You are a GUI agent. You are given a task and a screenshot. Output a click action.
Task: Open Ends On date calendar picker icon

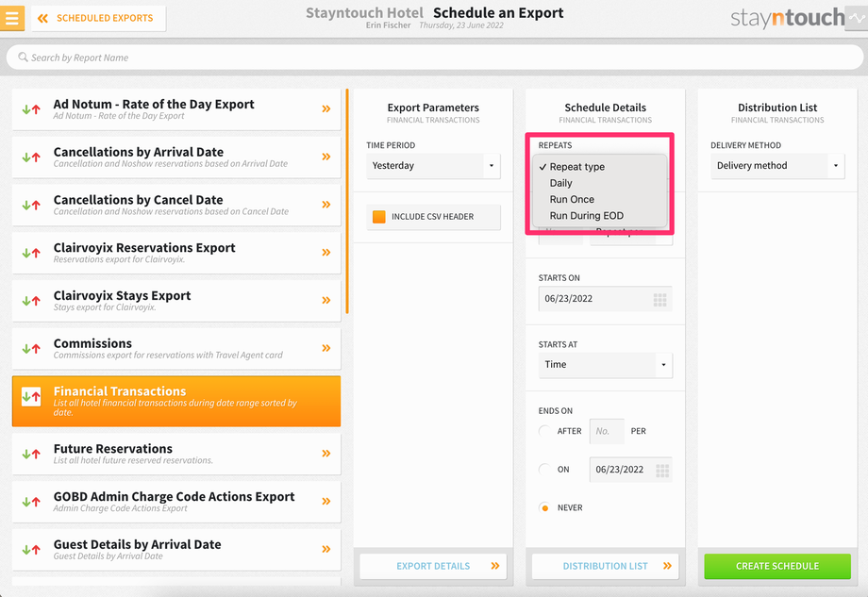(662, 471)
